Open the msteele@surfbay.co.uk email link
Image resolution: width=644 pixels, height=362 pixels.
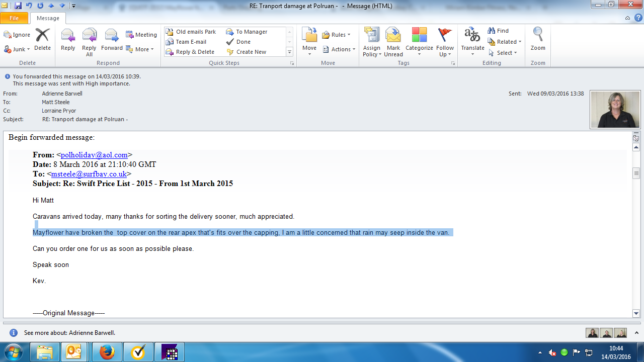[x=89, y=174]
